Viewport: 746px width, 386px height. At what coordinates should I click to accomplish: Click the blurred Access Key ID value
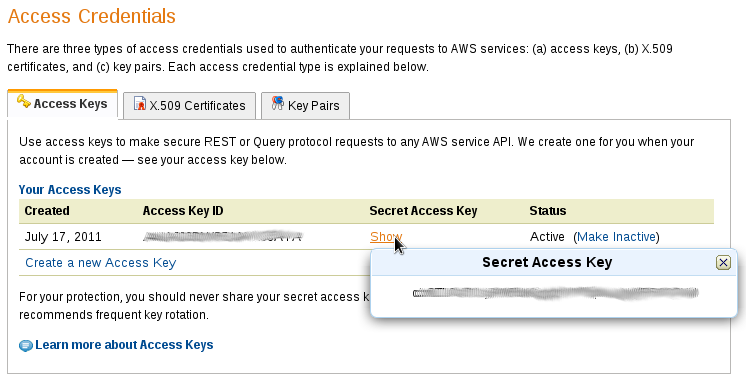(x=223, y=236)
